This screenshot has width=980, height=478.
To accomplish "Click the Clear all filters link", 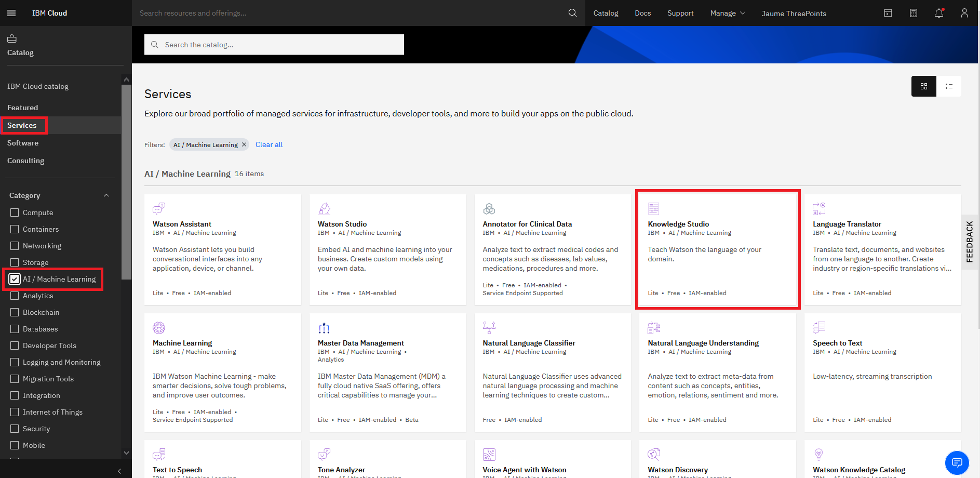I will point(269,144).
